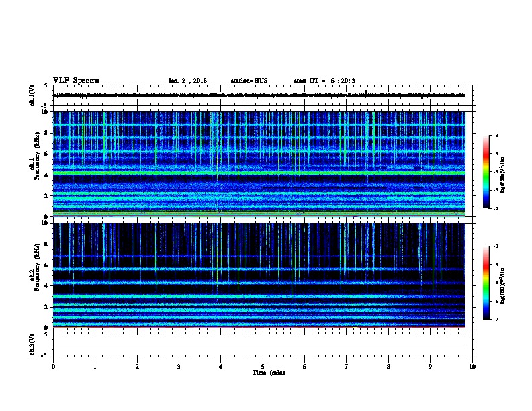
Task: Click the "start UT = 6:20:3" text
Action: tap(324, 81)
